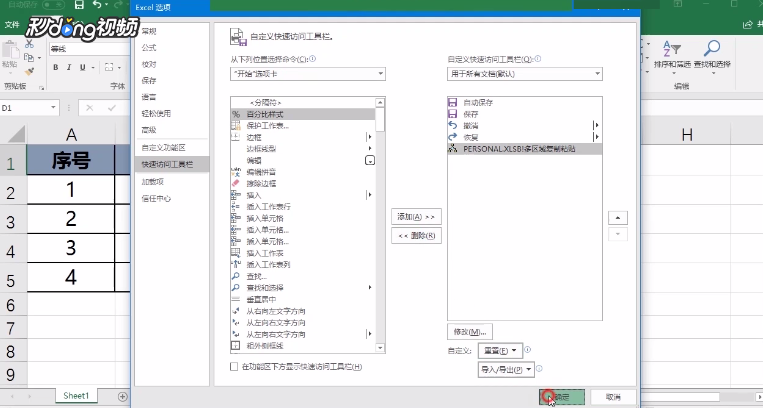Click Italic in the Excel ribbon
This screenshot has width=763, height=408.
click(x=69, y=67)
